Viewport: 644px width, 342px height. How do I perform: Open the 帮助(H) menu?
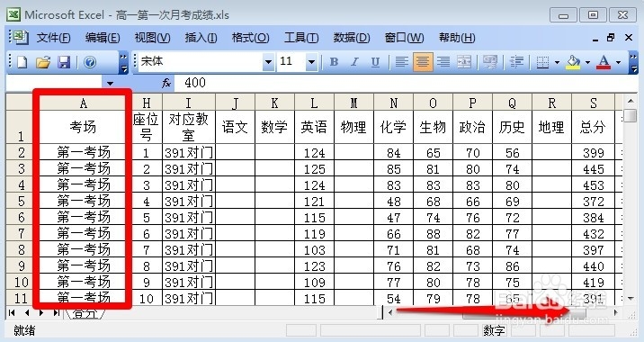pyautogui.click(x=457, y=38)
